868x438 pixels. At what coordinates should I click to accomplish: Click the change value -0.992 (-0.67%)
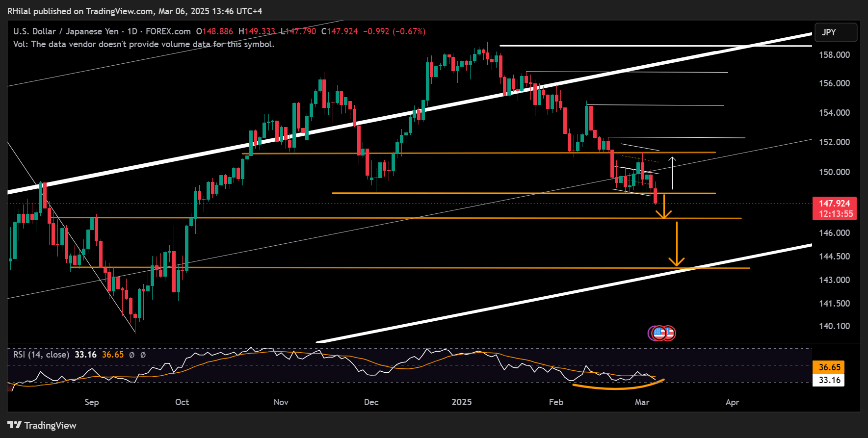pos(395,31)
